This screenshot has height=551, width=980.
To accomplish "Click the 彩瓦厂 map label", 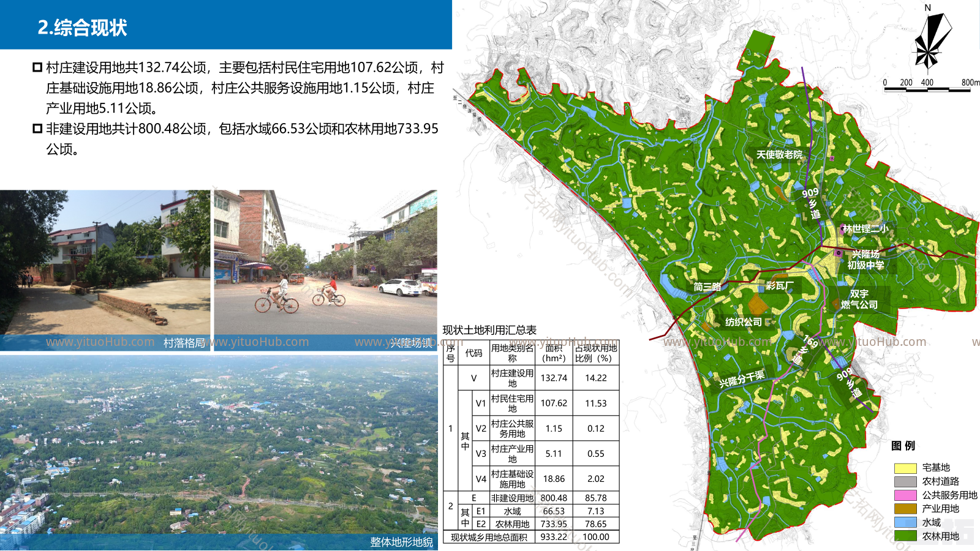I will (780, 286).
